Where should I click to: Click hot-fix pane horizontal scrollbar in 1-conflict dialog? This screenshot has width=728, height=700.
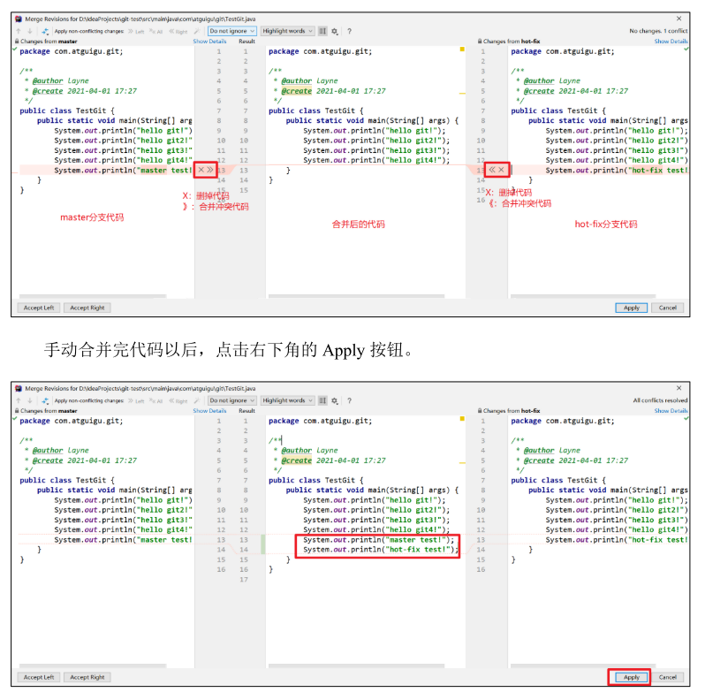[583, 296]
